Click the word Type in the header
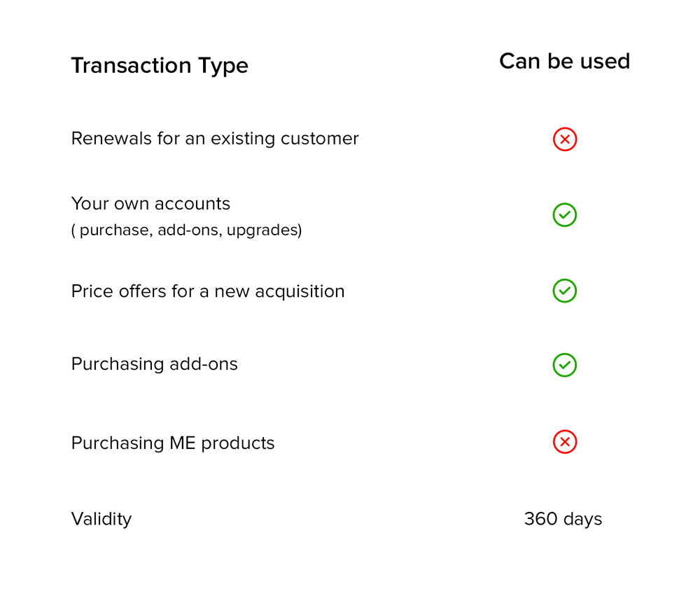The width and height of the screenshot is (700, 589). click(x=223, y=66)
